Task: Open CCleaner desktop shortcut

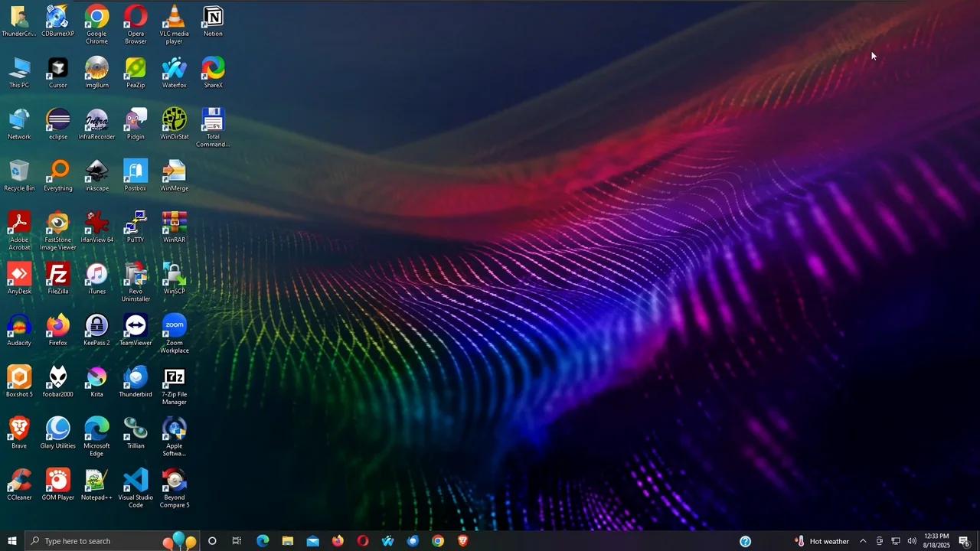Action: click(19, 484)
